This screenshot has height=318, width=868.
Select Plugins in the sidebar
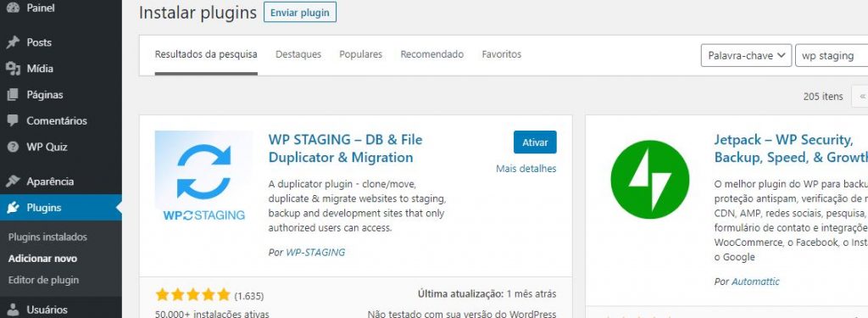[x=61, y=208]
